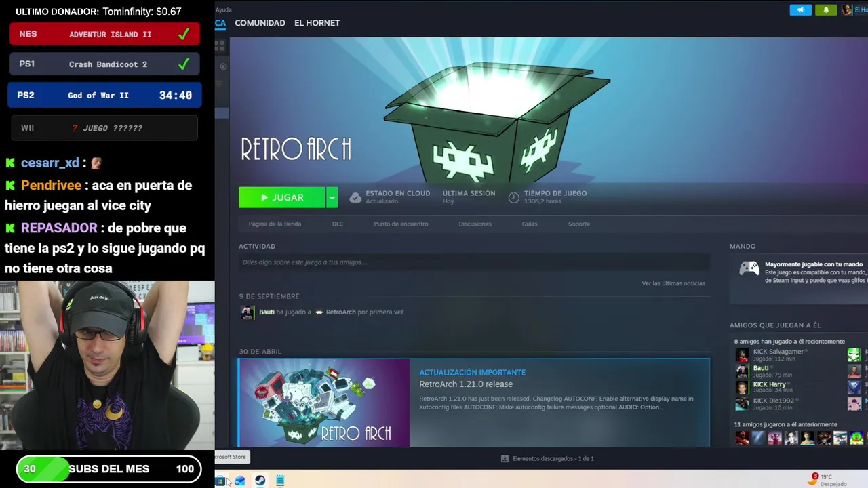Image resolution: width=868 pixels, height=488 pixels.
Task: Click the green notifications bell icon
Action: click(826, 10)
